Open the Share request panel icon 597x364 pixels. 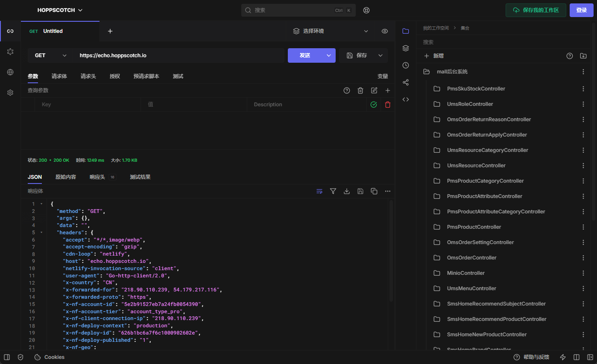coord(406,82)
